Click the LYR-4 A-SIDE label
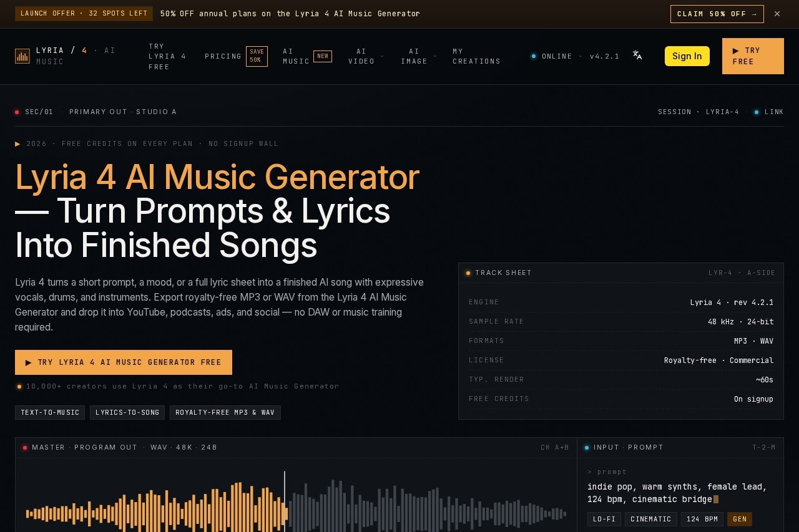799x532 pixels. tap(742, 273)
